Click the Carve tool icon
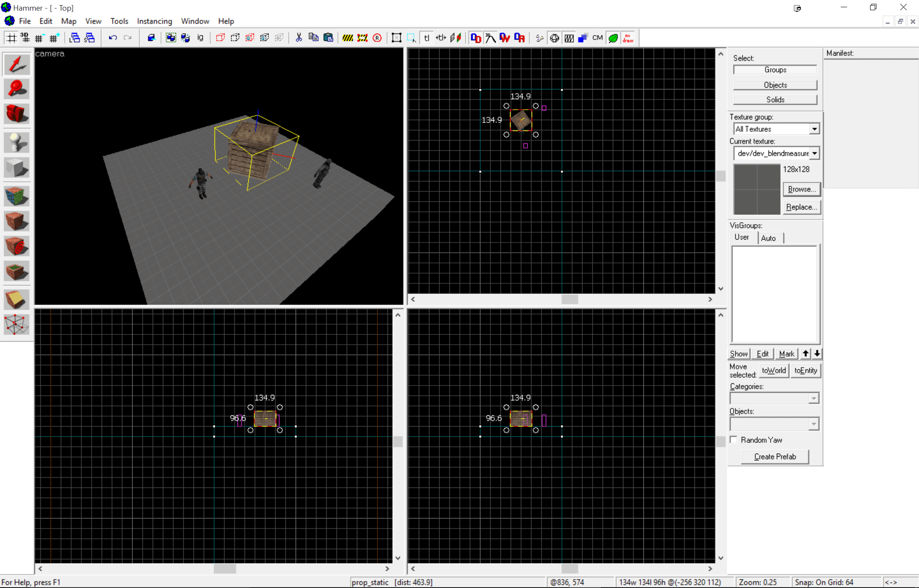This screenshot has height=588, width=919. (x=151, y=38)
